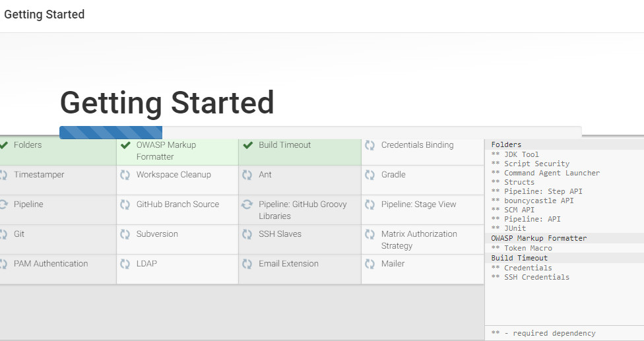The image size is (644, 341).
Task: Click OWASP Markup Formatter heading in install log
Action: point(539,238)
